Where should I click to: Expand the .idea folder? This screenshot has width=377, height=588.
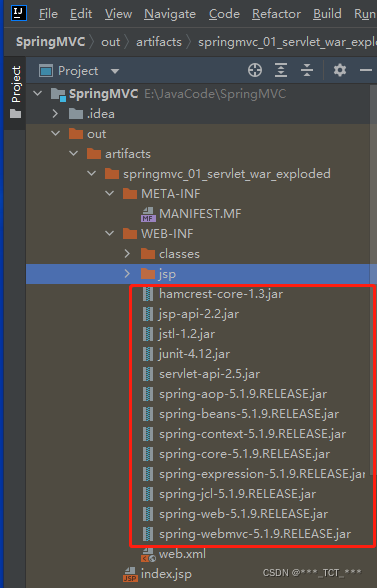(56, 114)
